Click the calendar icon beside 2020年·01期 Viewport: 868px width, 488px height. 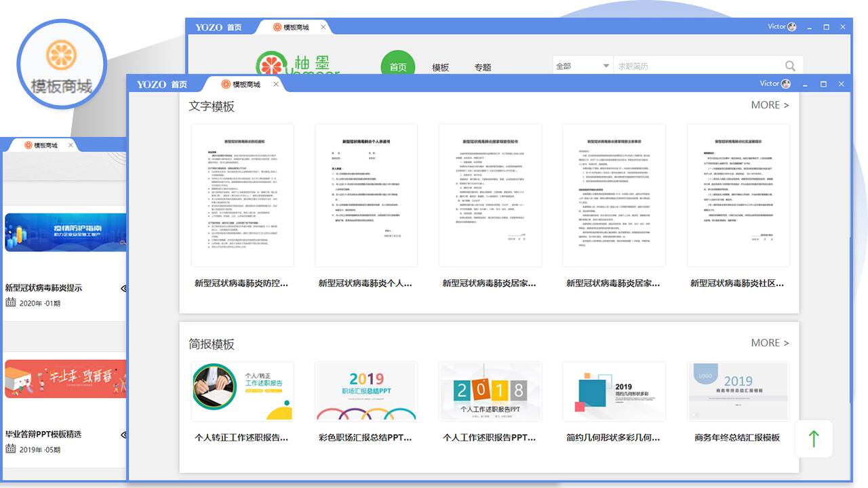point(11,302)
